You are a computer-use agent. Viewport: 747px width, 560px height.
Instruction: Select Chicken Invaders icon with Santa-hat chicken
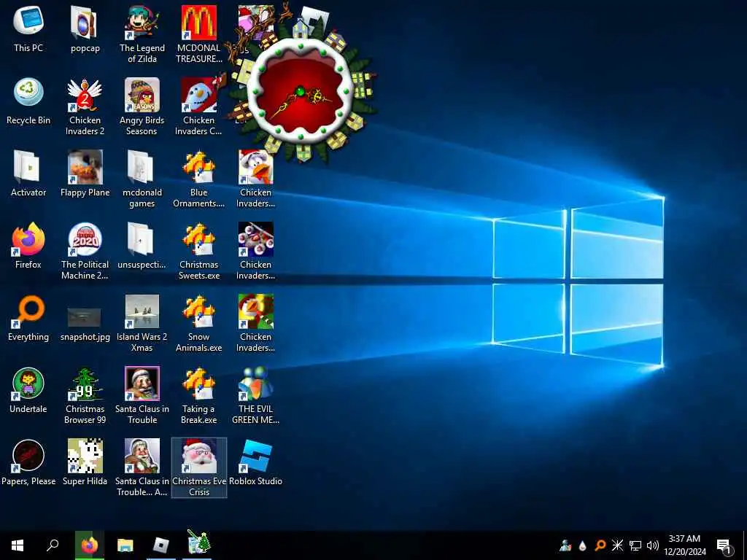click(256, 179)
